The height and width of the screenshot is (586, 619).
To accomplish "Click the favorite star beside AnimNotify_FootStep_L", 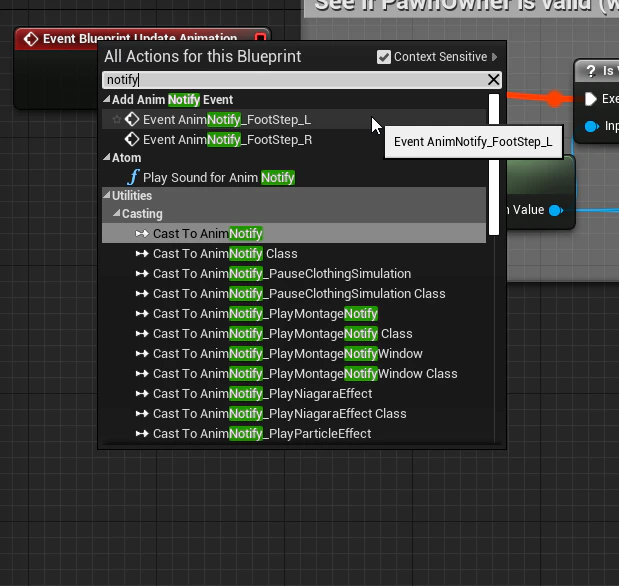I will point(116,119).
